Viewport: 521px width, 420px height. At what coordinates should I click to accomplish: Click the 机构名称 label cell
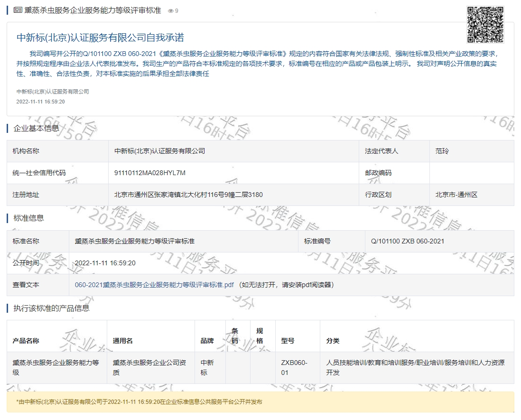pos(57,151)
